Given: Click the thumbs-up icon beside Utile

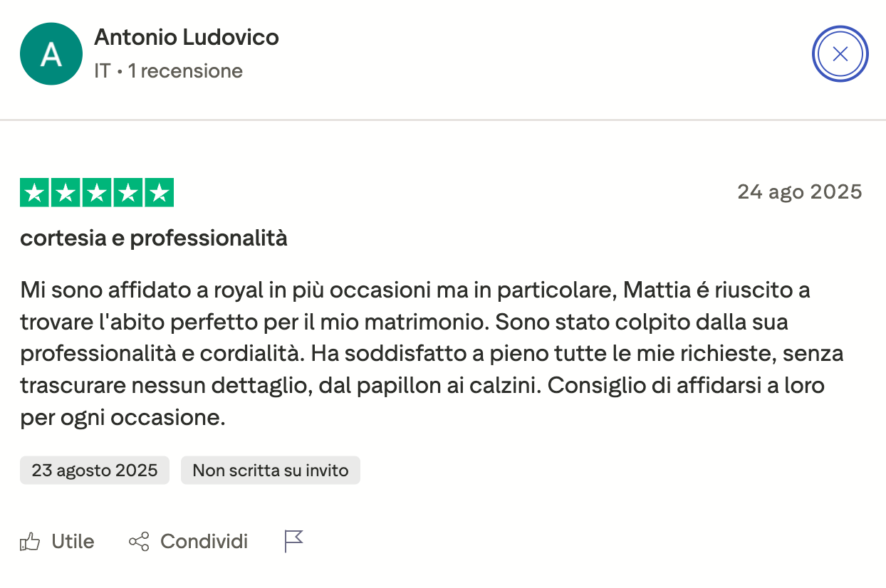Looking at the screenshot, I should 30,542.
